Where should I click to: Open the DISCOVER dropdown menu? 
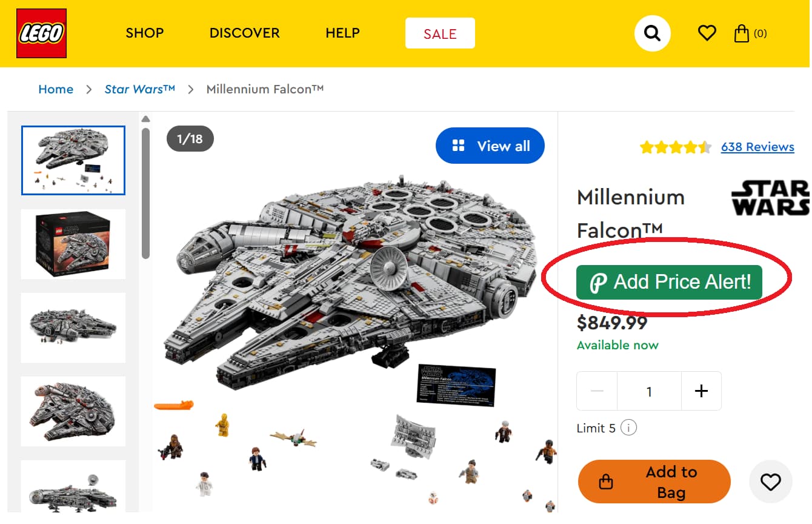[x=244, y=33]
